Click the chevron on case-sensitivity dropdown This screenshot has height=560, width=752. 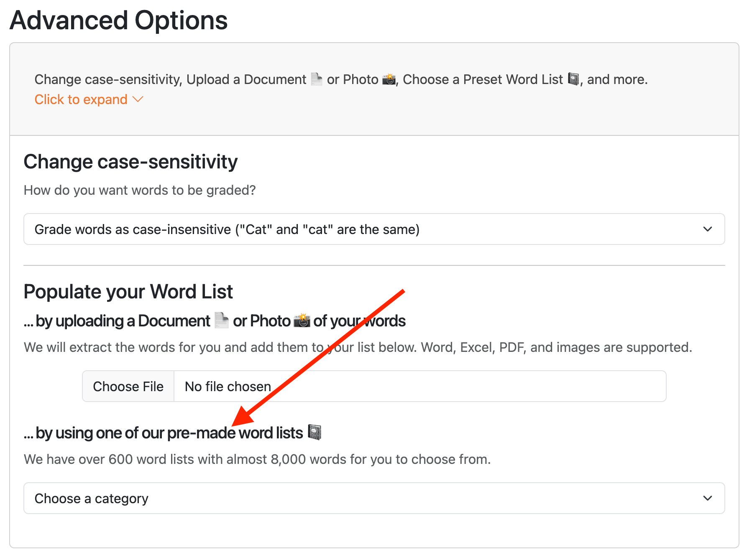707,229
